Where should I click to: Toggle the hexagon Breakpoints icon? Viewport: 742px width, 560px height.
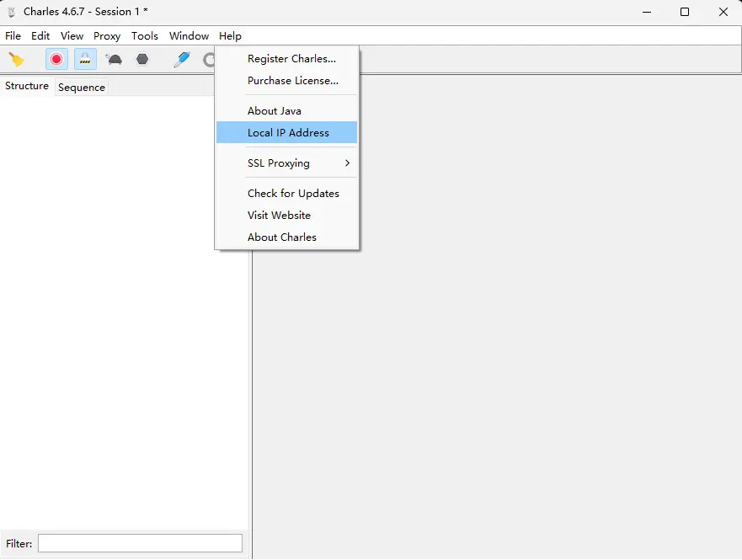(x=142, y=59)
